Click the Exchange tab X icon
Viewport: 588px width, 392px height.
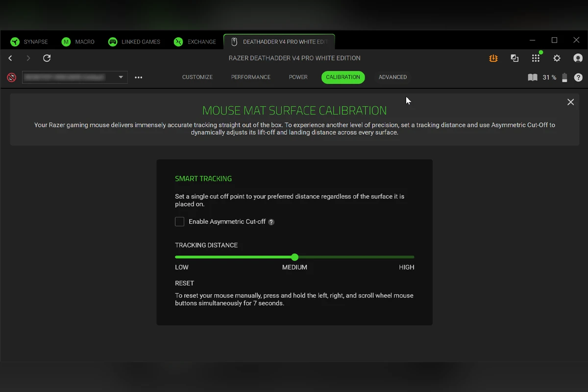coord(178,42)
